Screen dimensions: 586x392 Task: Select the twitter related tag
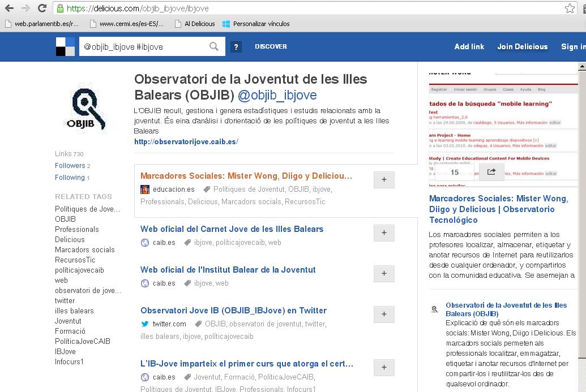point(65,301)
